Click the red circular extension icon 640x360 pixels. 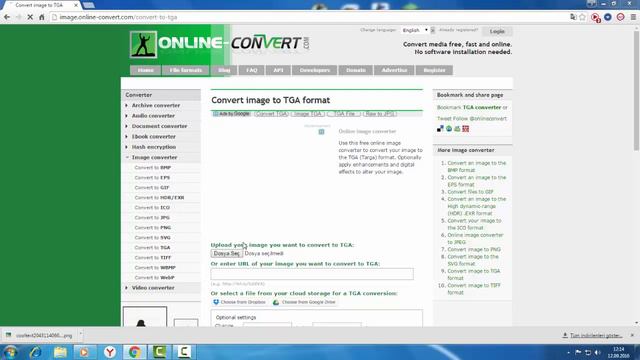[620, 17]
